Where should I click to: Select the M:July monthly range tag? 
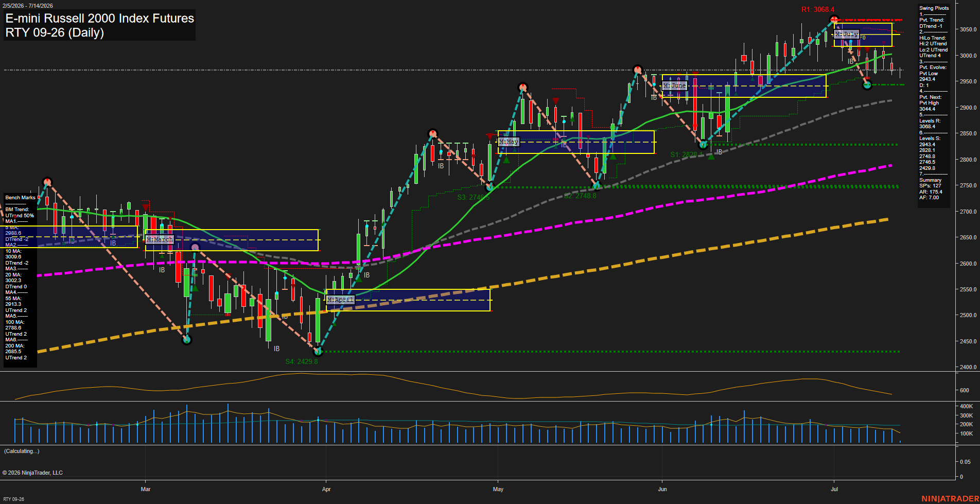(847, 34)
